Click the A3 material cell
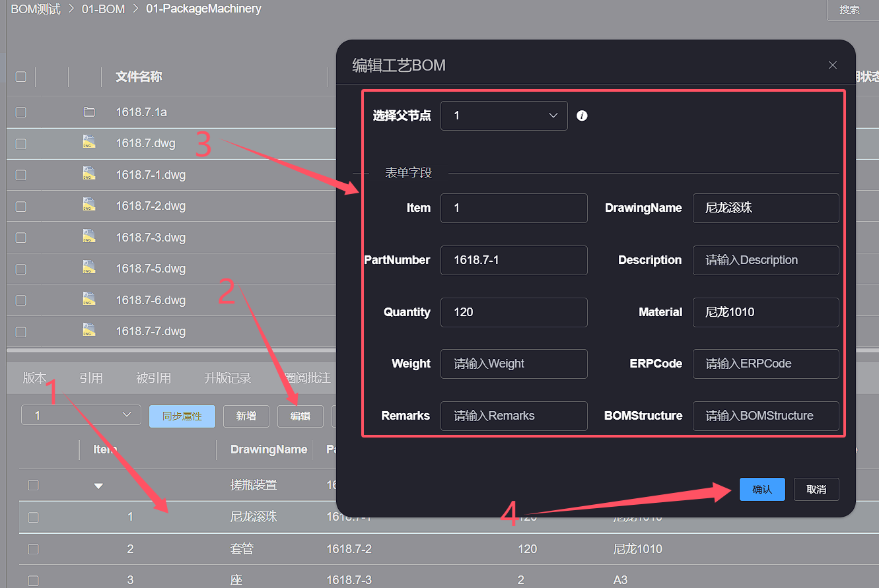The height and width of the screenshot is (588, 879). tap(620, 580)
